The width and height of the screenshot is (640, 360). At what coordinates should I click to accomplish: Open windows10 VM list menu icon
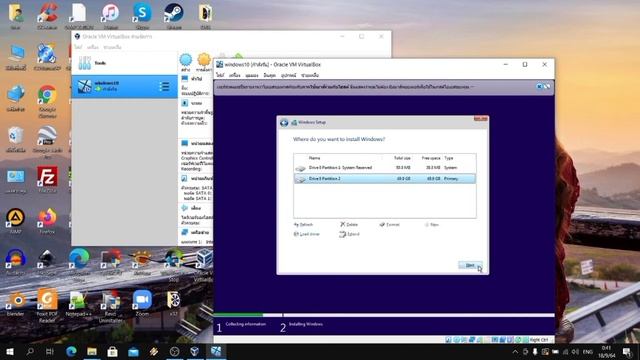pyautogui.click(x=164, y=87)
